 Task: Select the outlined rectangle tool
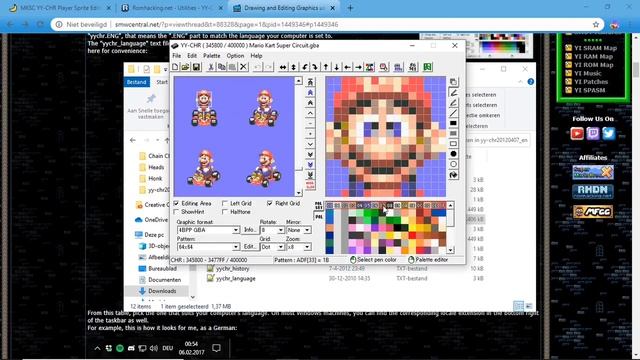coord(453,144)
